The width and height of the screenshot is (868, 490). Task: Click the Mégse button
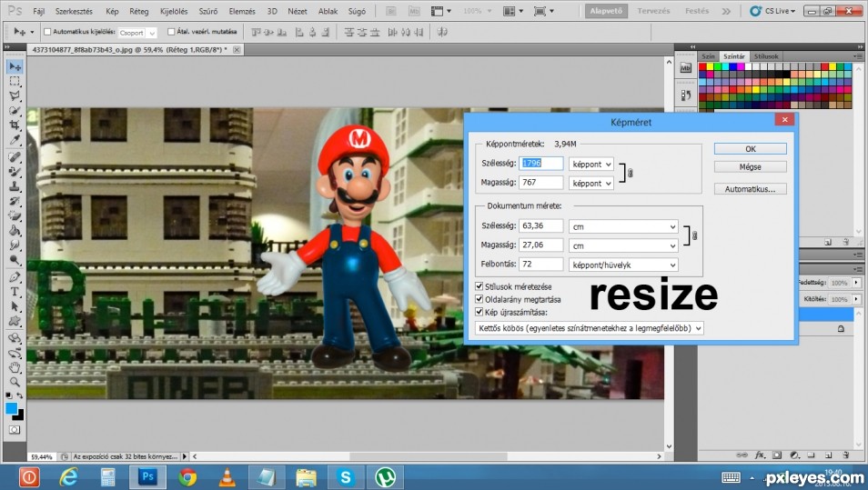pyautogui.click(x=750, y=167)
